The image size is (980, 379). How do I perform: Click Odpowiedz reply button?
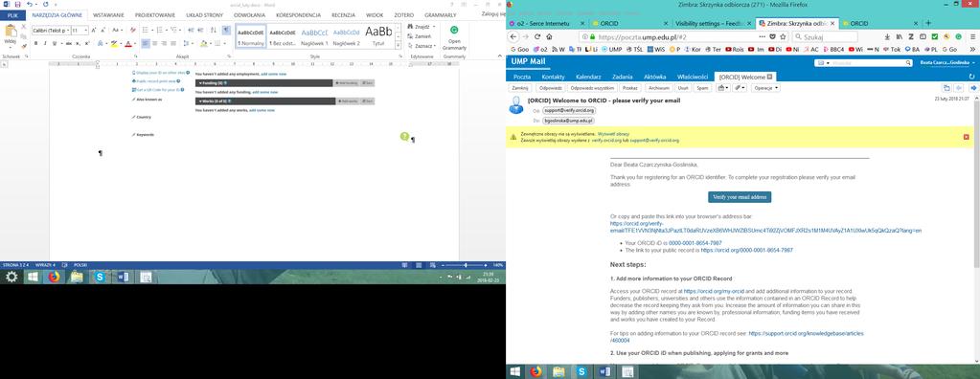coord(551,88)
